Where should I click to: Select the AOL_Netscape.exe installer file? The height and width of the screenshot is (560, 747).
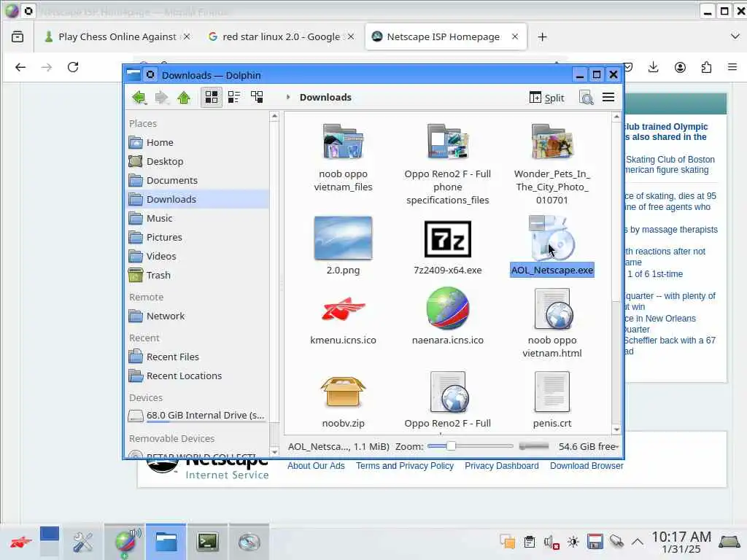551,246
